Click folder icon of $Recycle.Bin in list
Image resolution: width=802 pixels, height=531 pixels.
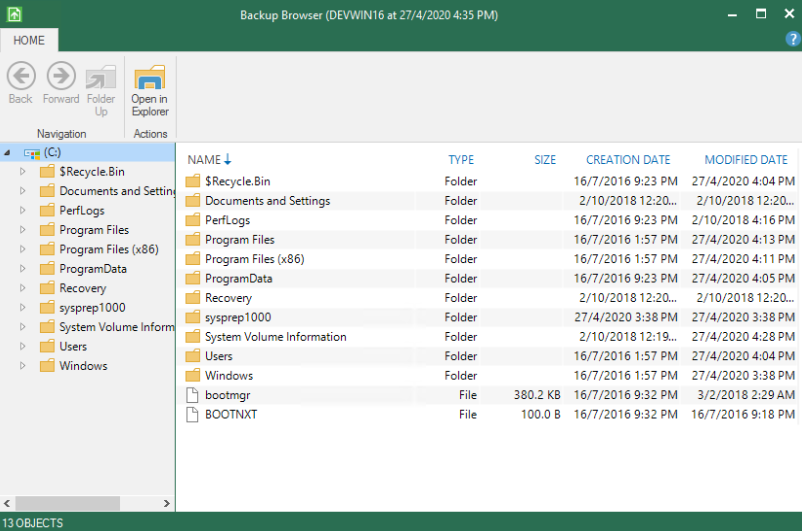point(193,181)
